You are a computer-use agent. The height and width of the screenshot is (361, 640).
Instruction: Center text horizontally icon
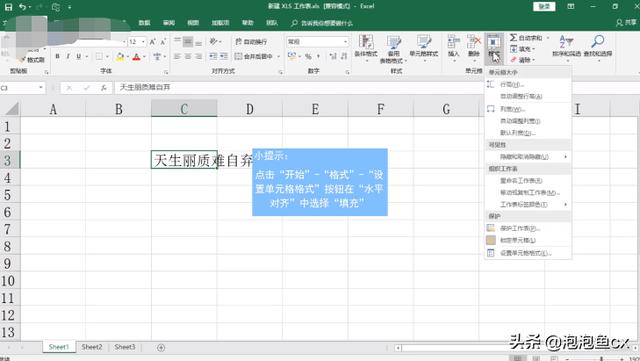tap(188, 56)
